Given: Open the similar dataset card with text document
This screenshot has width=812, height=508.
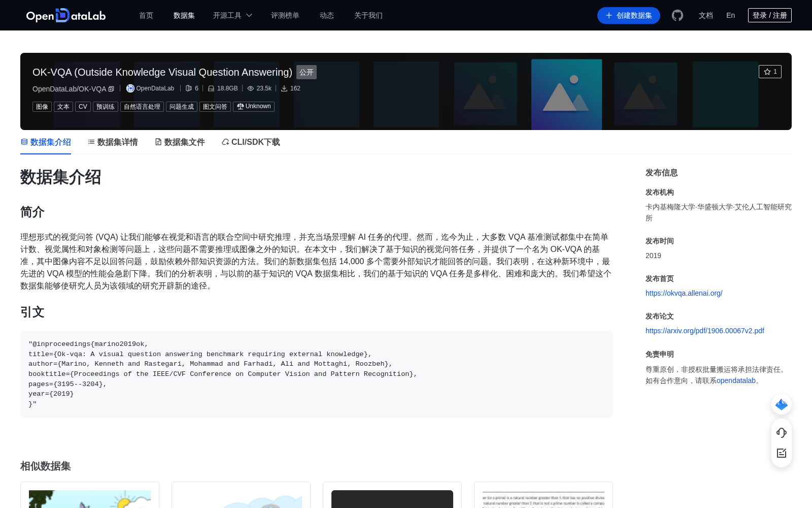Looking at the screenshot, I should 544,495.
